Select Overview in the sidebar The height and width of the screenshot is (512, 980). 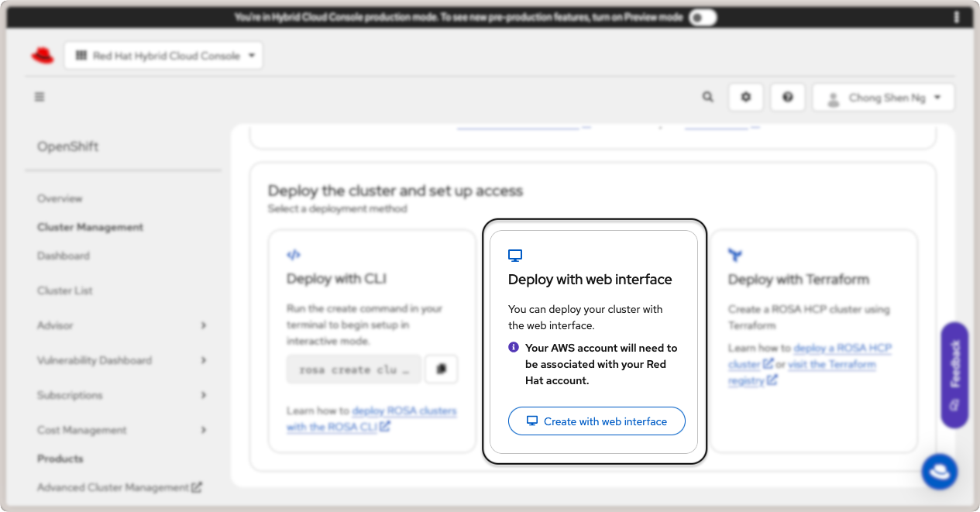coord(60,198)
